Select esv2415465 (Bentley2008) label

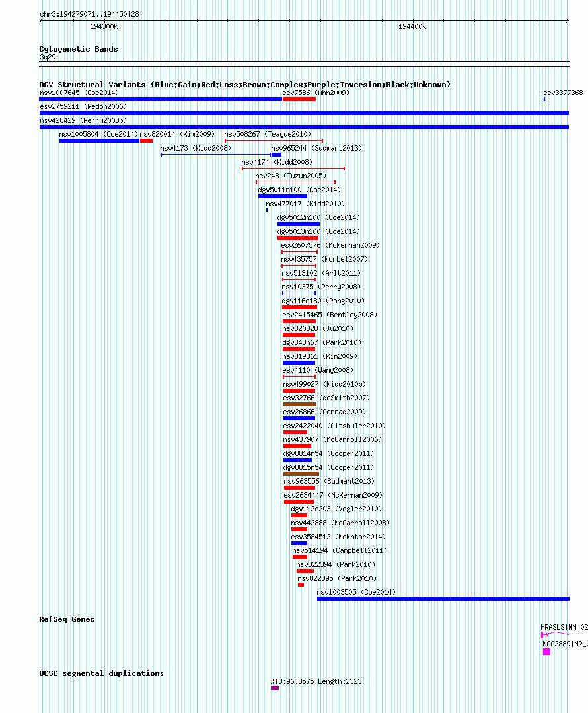tap(330, 315)
